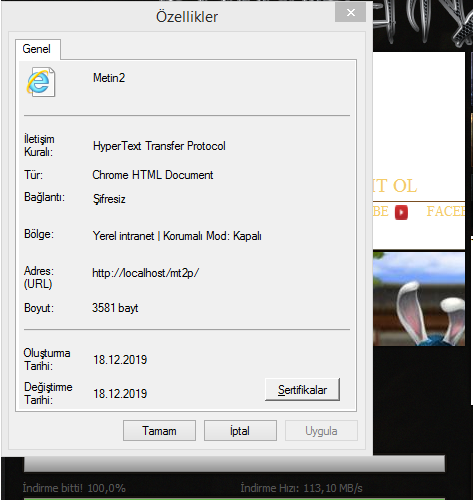The height and width of the screenshot is (500, 473).
Task: Click the İletişim Kuralı label
Action: [39, 145]
